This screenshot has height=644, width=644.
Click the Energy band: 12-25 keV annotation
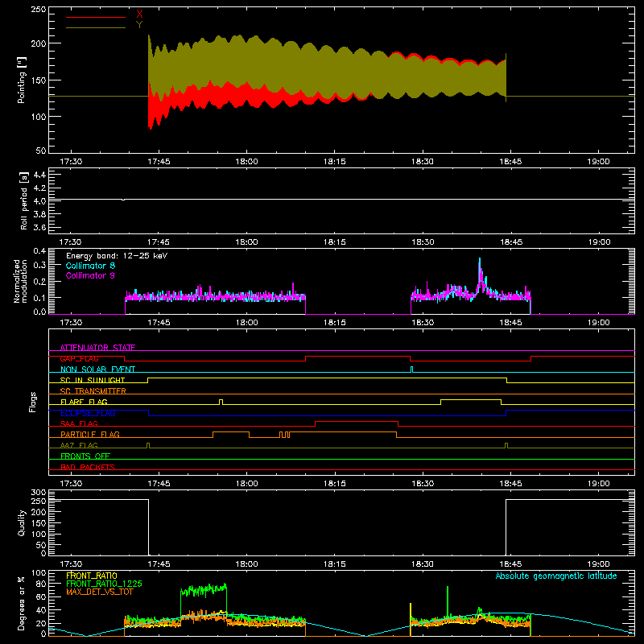(117, 256)
